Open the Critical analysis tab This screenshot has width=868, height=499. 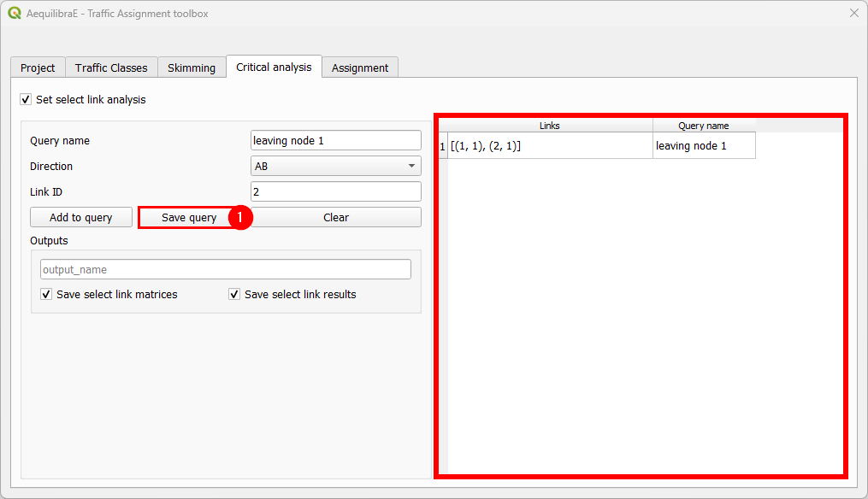[x=273, y=68]
